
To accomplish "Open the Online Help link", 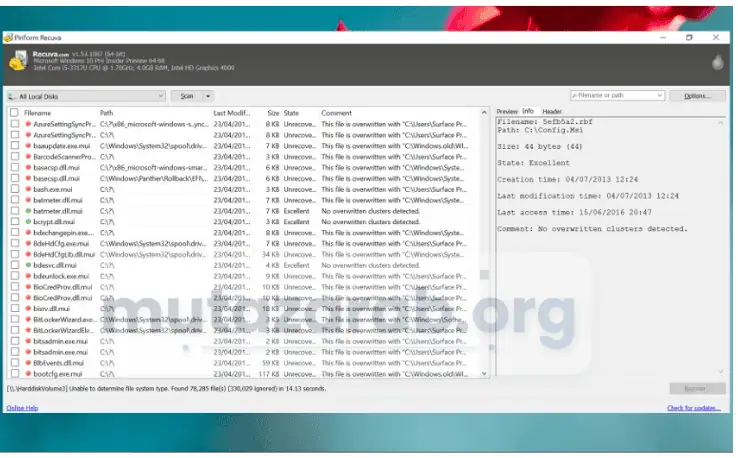I will [x=22, y=408].
